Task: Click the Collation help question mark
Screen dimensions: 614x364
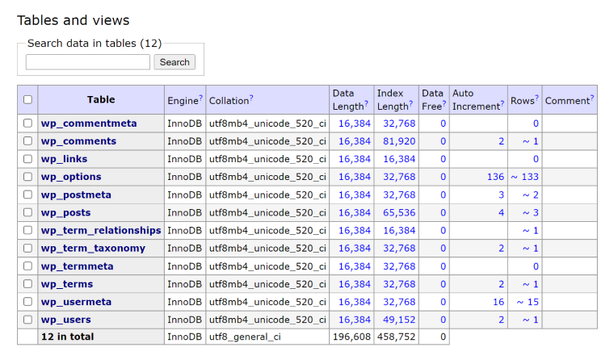Action: click(x=251, y=98)
